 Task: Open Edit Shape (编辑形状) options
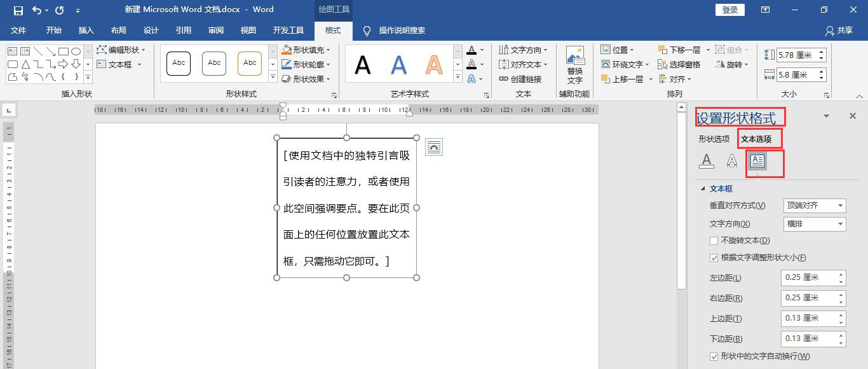pyautogui.click(x=121, y=49)
